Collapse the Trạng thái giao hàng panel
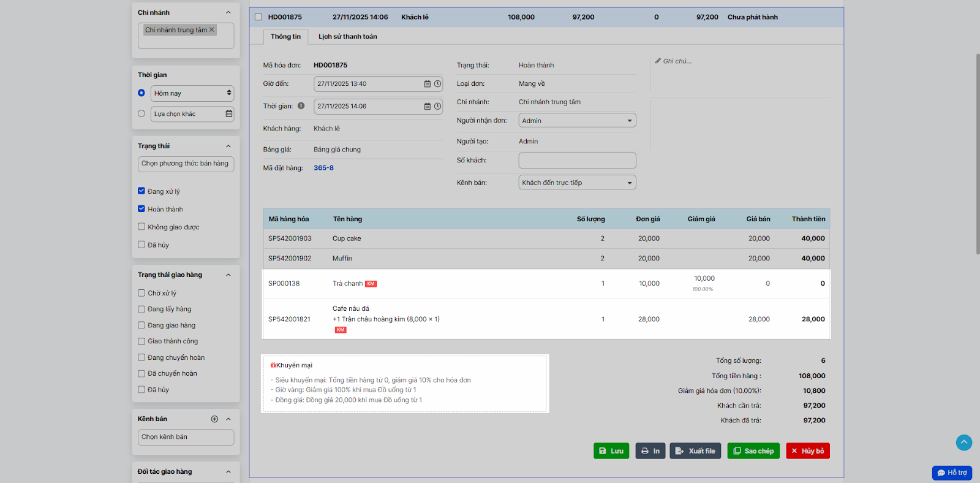The height and width of the screenshot is (483, 980). point(228,275)
